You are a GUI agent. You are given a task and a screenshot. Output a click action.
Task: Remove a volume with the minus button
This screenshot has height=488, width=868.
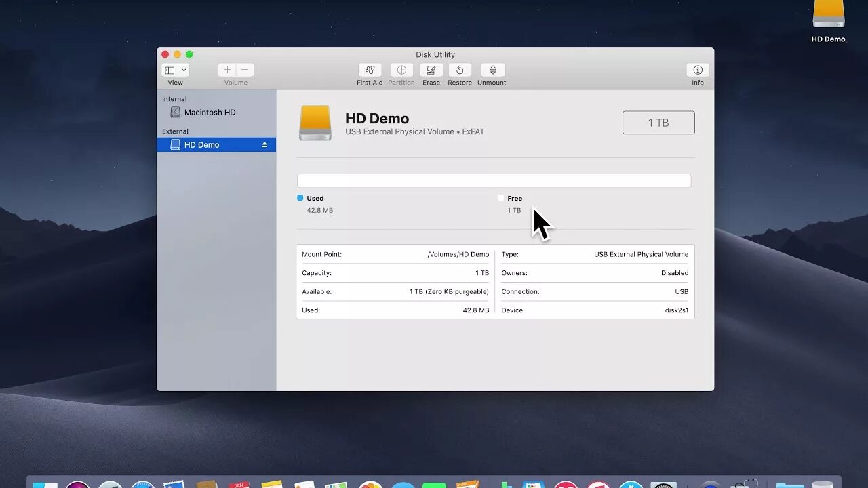click(x=245, y=70)
